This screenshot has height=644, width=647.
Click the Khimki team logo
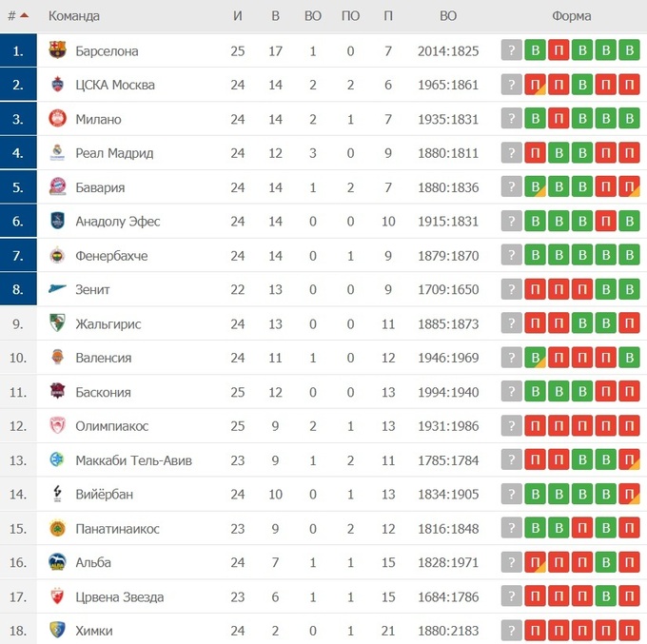[57, 631]
